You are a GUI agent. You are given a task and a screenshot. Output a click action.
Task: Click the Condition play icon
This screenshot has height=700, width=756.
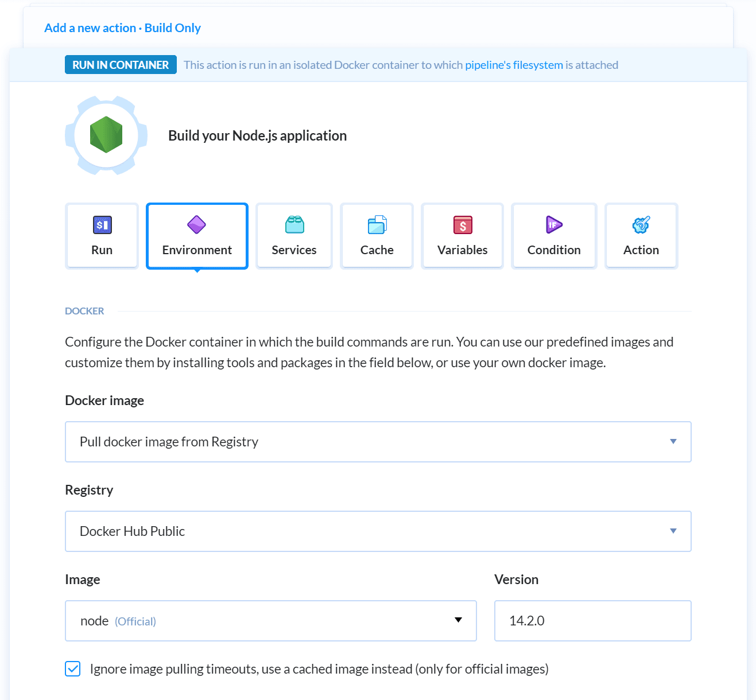click(x=554, y=224)
